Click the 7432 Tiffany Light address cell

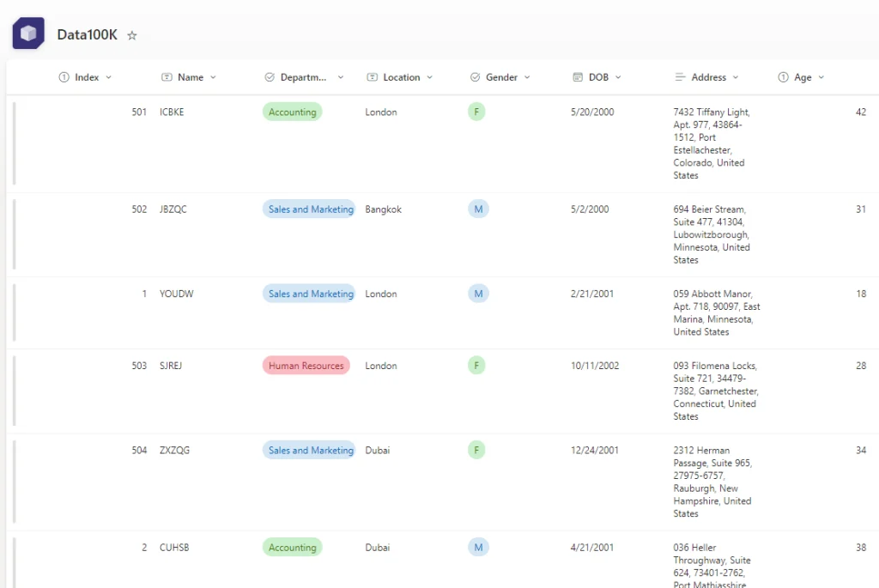[x=712, y=143]
